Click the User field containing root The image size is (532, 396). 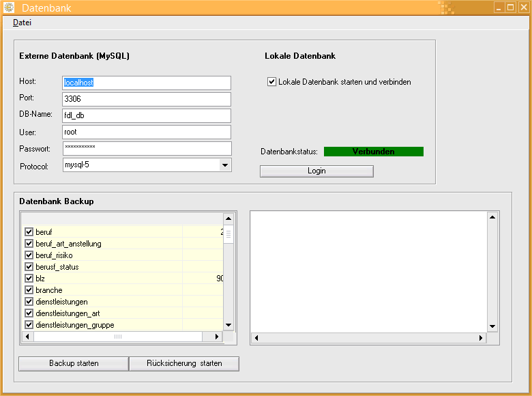coord(147,132)
